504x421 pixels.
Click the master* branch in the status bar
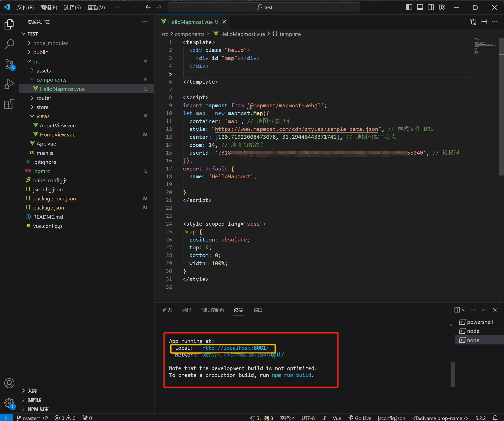(28, 418)
